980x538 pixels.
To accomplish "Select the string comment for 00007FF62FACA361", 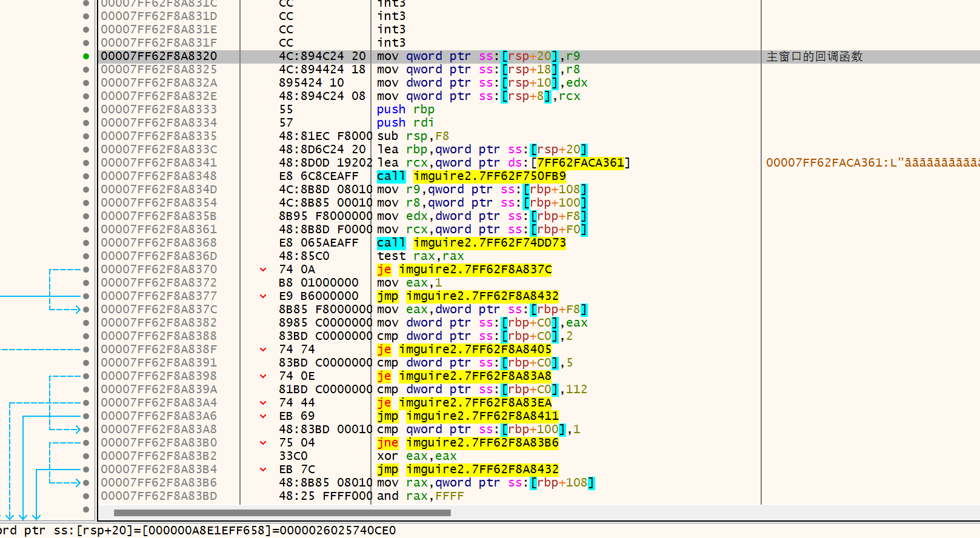I will click(x=872, y=163).
